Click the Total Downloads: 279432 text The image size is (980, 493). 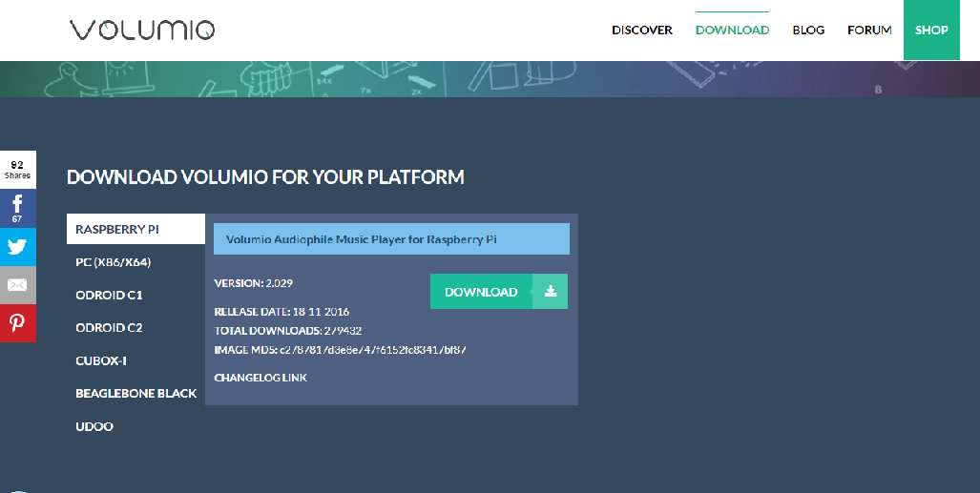coord(287,331)
